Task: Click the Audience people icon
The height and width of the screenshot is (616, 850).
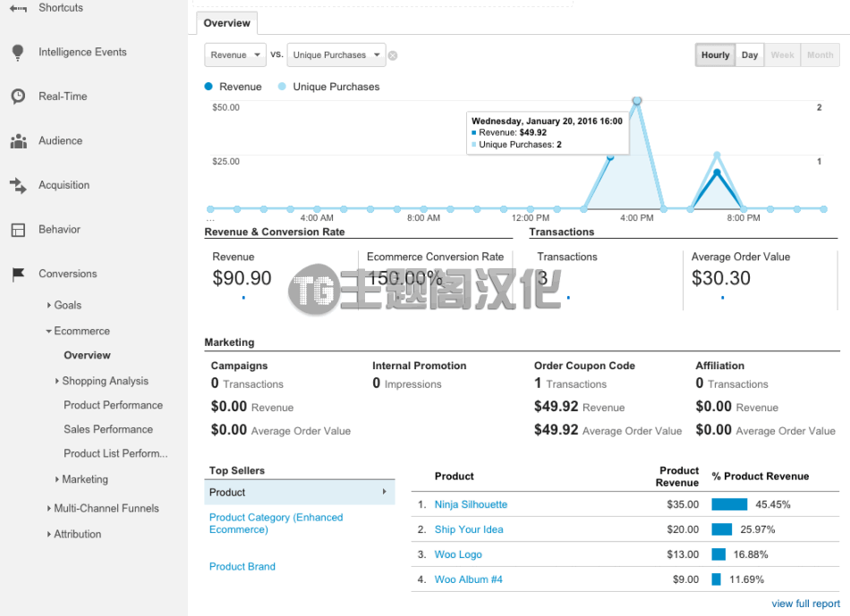Action: click(19, 141)
